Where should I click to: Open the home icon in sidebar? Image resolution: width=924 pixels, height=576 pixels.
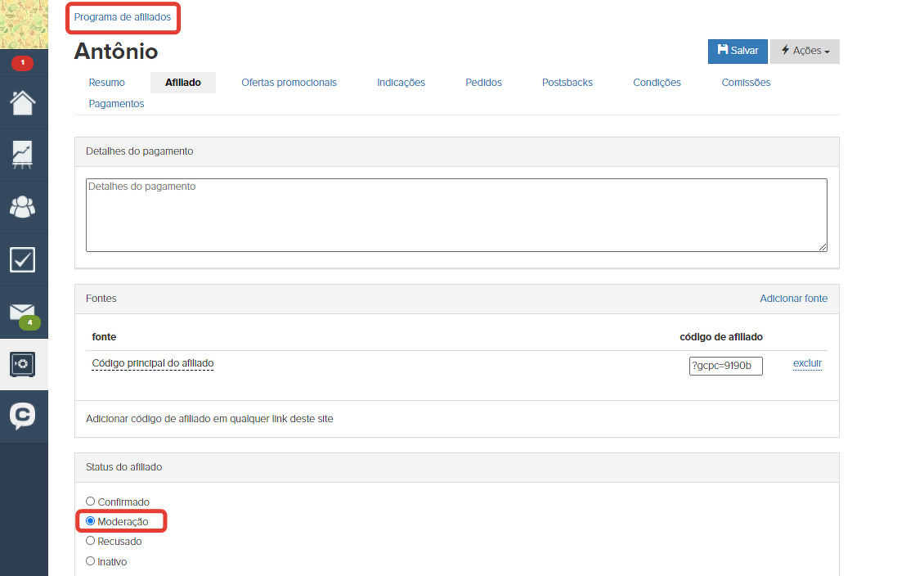pos(23,103)
